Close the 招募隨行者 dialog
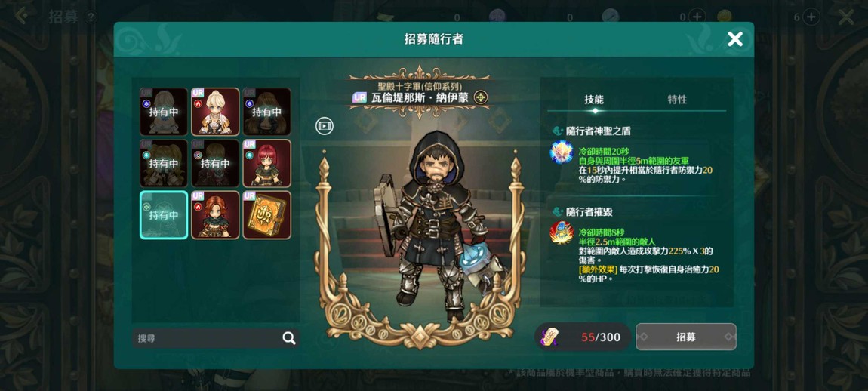The image size is (868, 391). click(735, 38)
